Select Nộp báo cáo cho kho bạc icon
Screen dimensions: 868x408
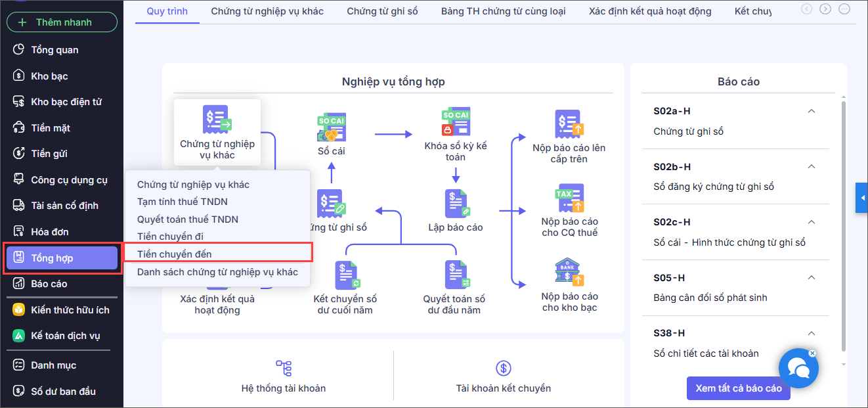coord(569,273)
